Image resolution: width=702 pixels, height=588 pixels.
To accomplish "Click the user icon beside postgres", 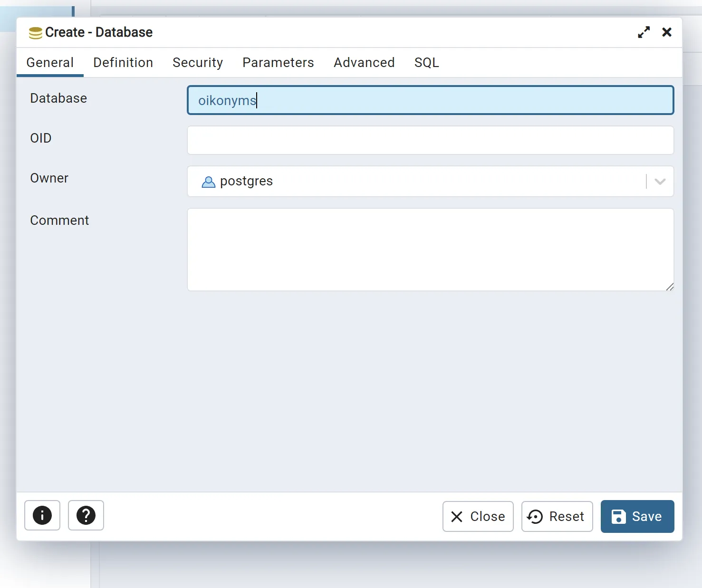I will click(208, 182).
